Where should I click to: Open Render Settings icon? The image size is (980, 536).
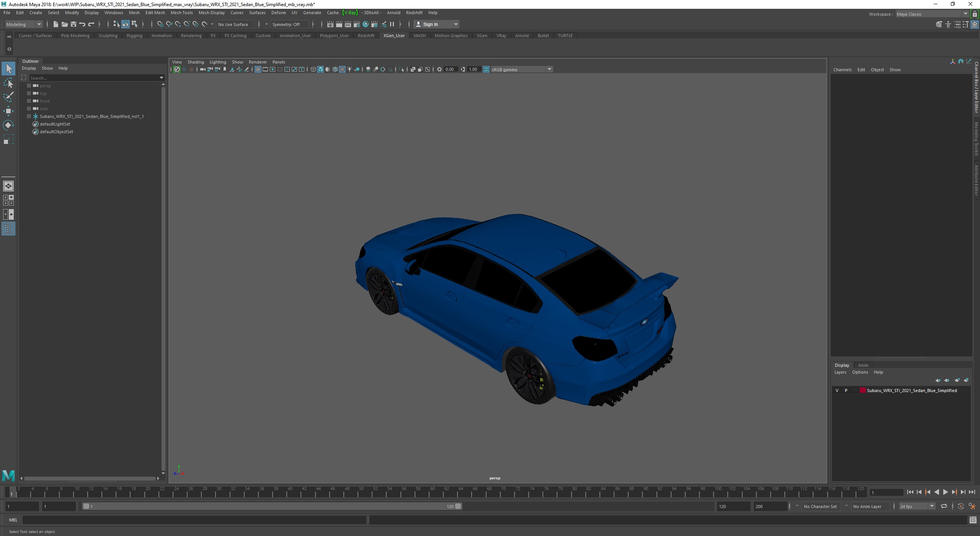356,24
